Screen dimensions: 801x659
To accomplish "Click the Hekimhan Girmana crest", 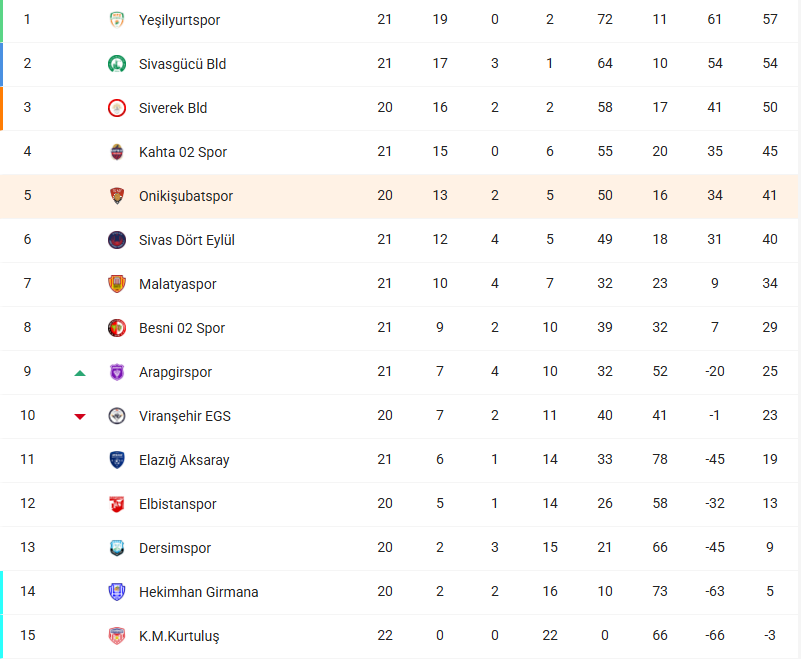I will (x=117, y=592).
